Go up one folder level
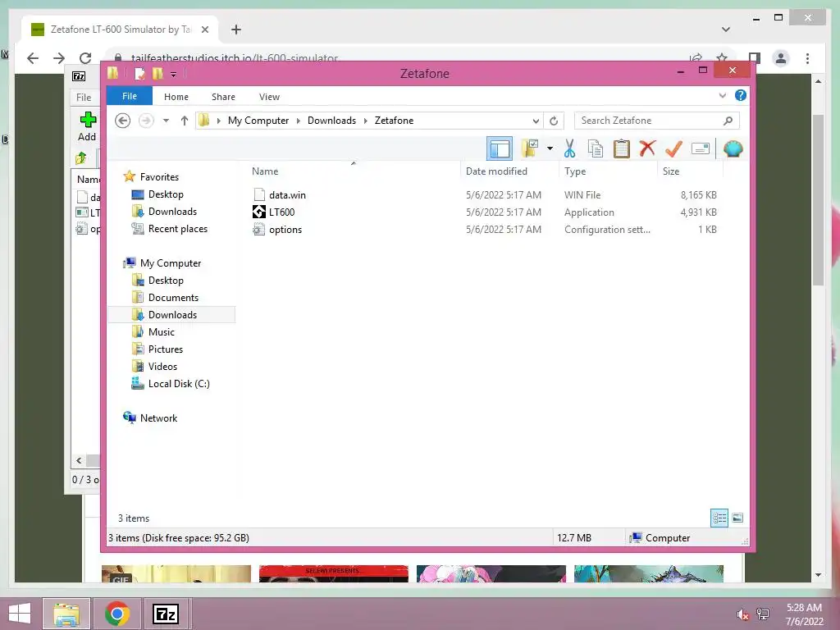 [x=185, y=121]
